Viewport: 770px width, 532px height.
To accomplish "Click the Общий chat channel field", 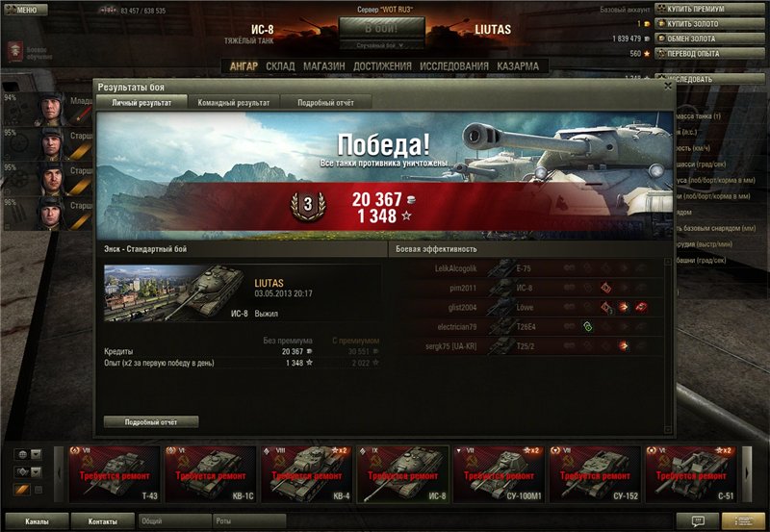I will click(175, 520).
